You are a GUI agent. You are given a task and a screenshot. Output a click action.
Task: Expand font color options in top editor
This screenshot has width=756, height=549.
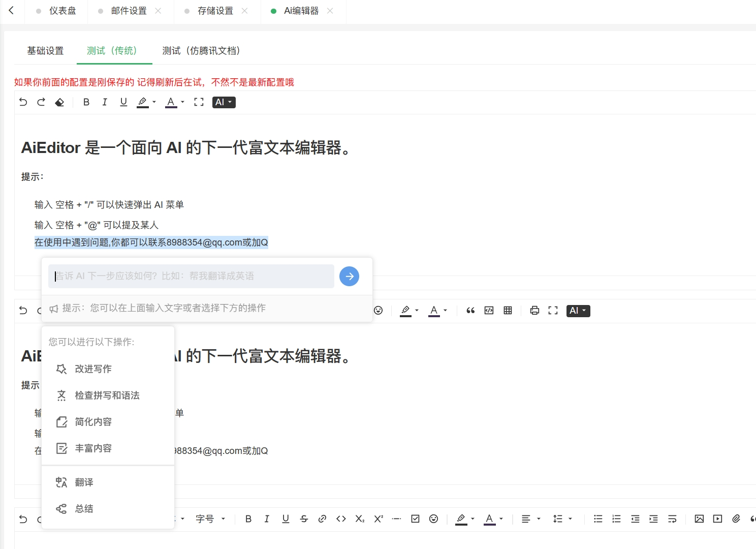tap(182, 102)
